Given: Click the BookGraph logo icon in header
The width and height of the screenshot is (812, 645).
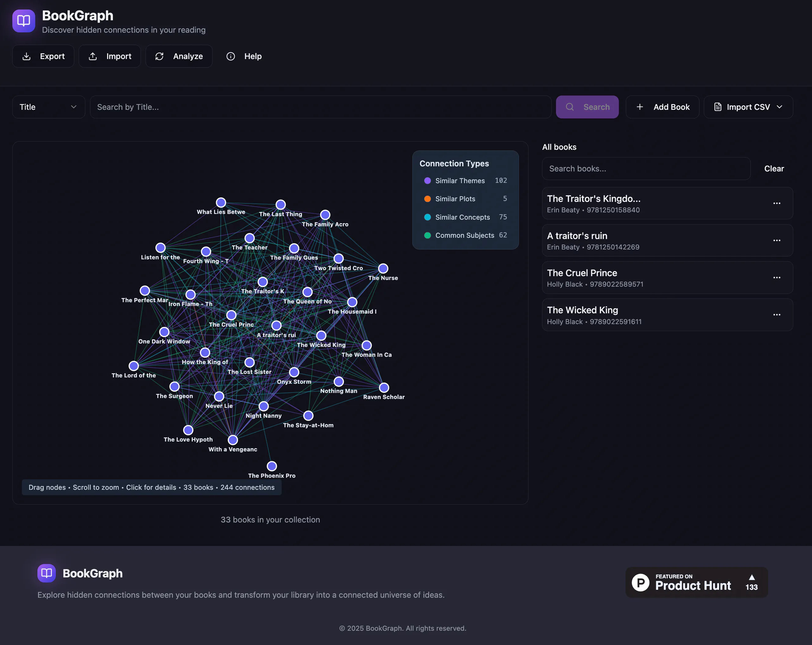Looking at the screenshot, I should point(24,21).
